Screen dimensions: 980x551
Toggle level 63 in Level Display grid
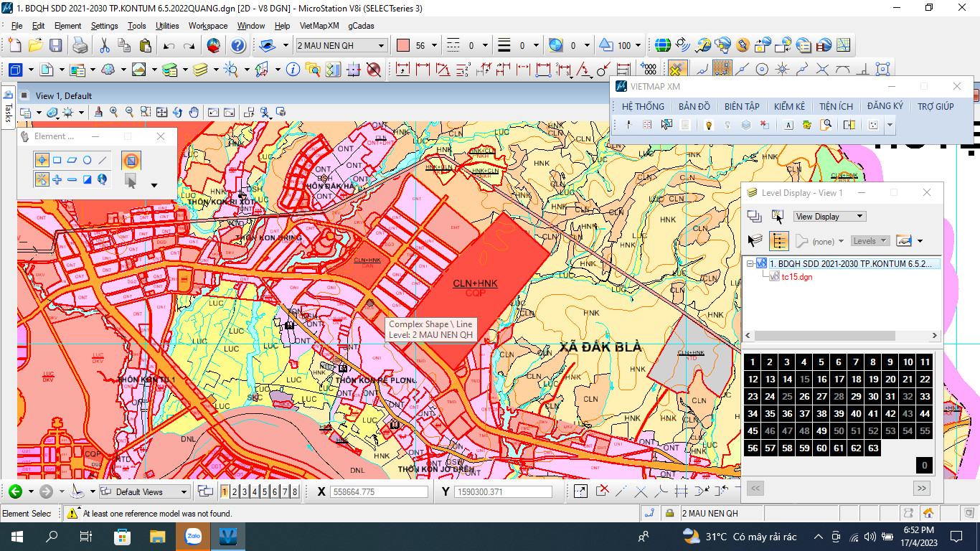pyautogui.click(x=873, y=448)
